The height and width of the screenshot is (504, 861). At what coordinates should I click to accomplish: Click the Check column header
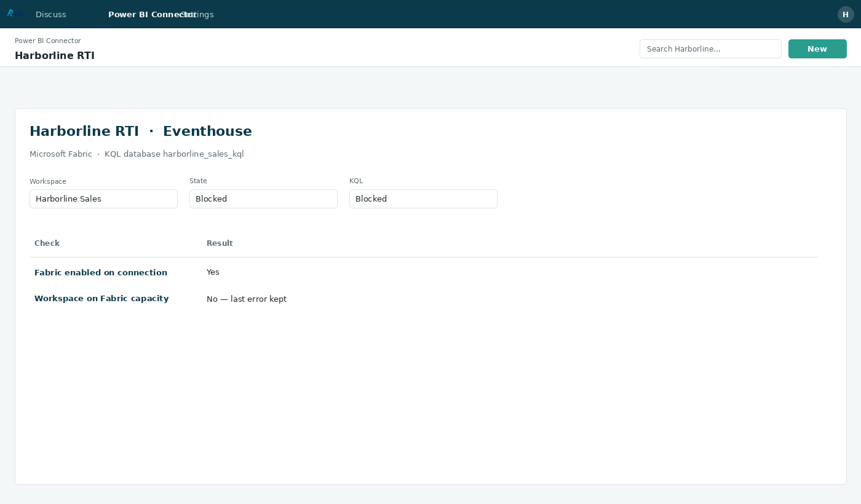tap(47, 243)
